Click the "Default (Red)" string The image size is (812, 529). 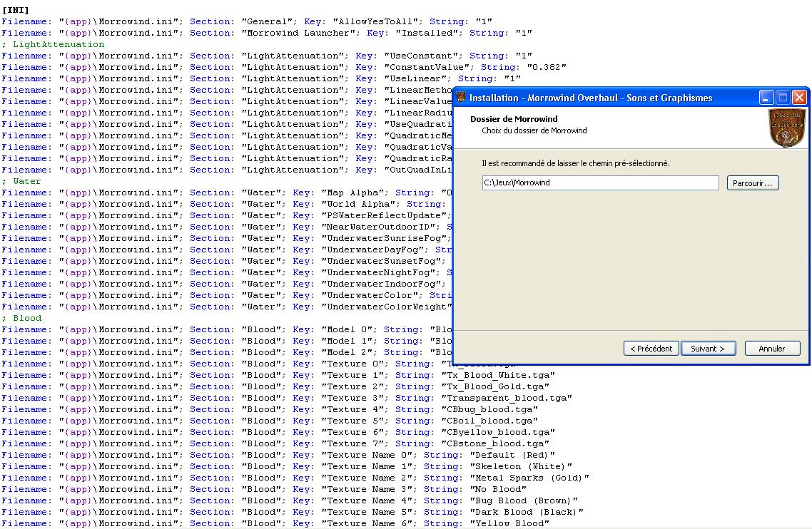pos(512,455)
